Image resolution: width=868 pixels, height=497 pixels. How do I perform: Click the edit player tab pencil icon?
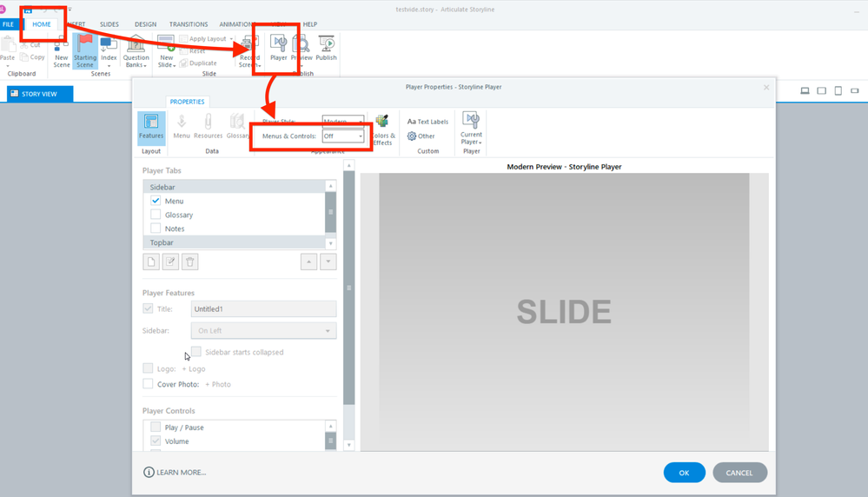click(170, 262)
